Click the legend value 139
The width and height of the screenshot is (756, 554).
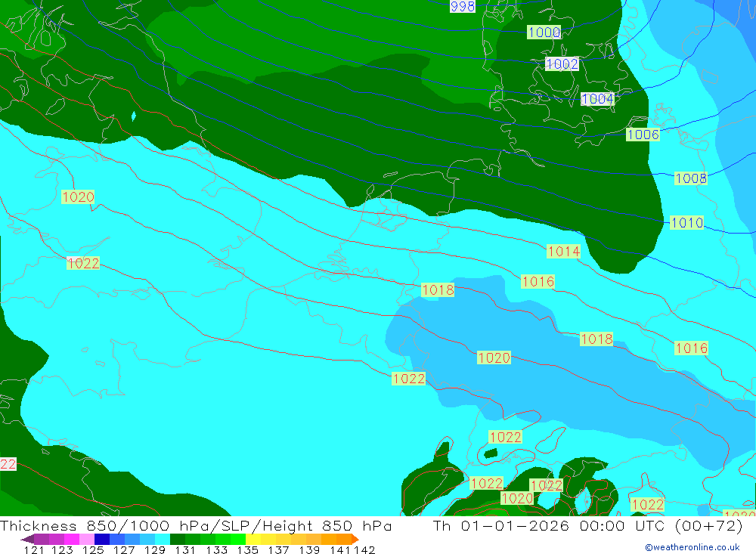pos(309,549)
